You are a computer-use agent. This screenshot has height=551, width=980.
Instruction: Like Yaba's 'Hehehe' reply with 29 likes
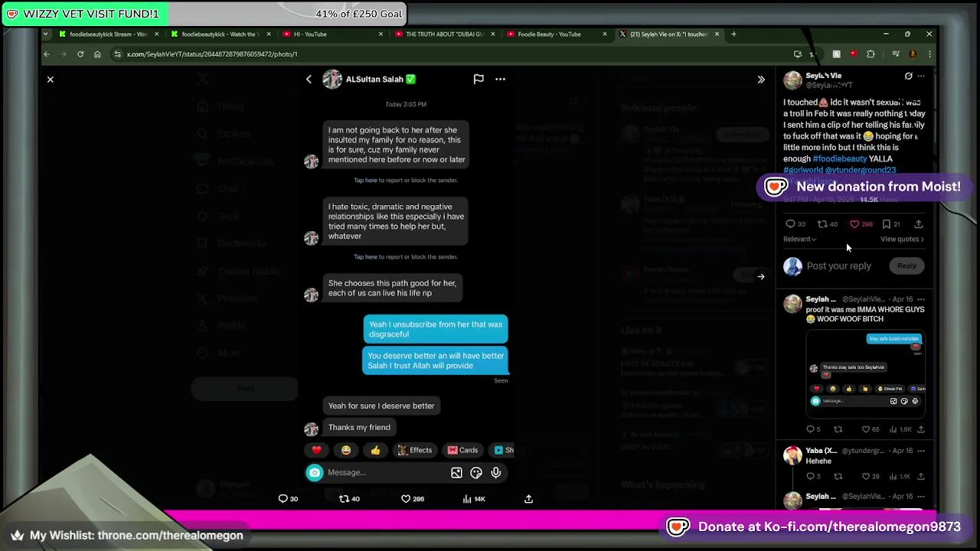(871, 476)
